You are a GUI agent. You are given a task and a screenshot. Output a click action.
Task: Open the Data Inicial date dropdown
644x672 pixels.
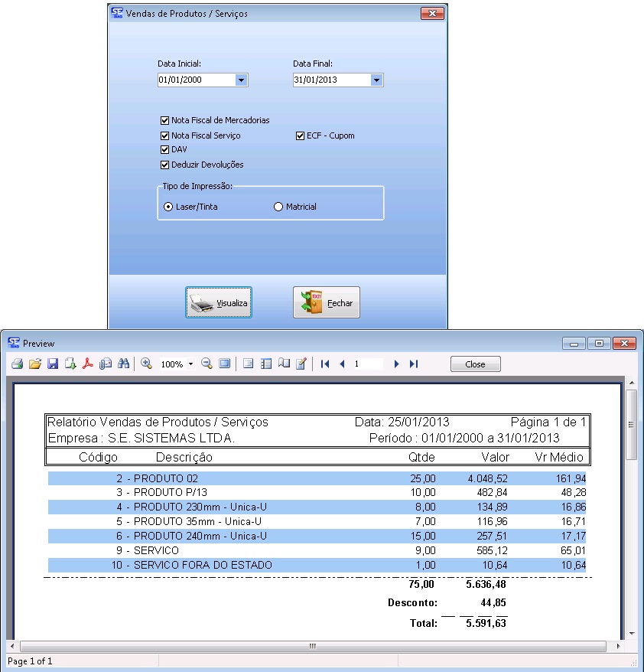click(241, 80)
